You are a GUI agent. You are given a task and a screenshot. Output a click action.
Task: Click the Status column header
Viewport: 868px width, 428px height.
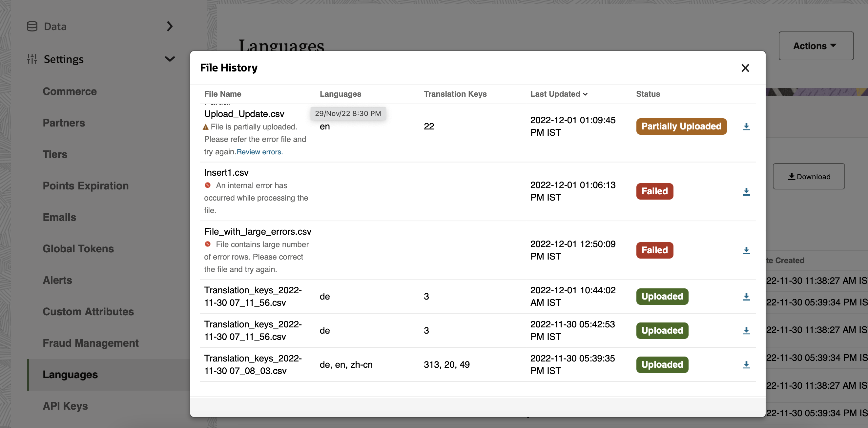(648, 94)
